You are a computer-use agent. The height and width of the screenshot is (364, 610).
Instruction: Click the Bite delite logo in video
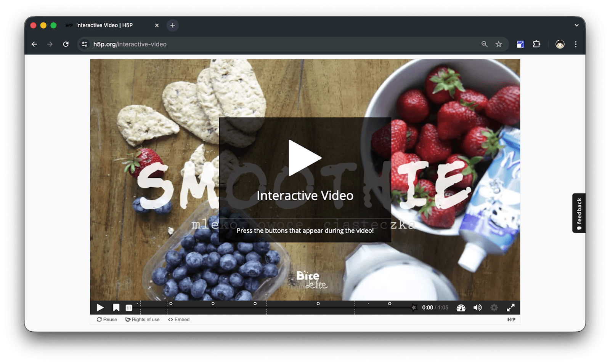[x=311, y=280]
